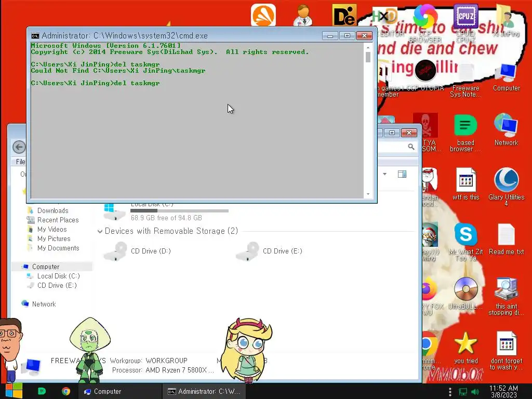
Task: Select CD Drive (E:) in navigation pane
Action: 57,285
